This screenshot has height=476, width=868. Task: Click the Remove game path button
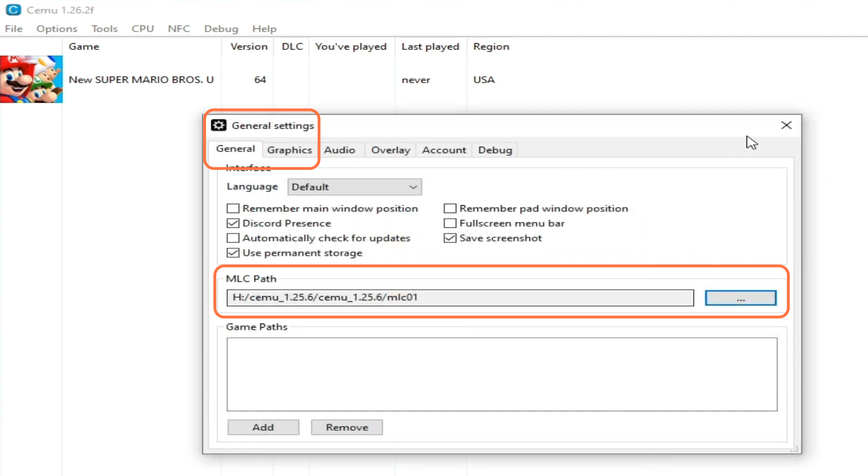347,428
